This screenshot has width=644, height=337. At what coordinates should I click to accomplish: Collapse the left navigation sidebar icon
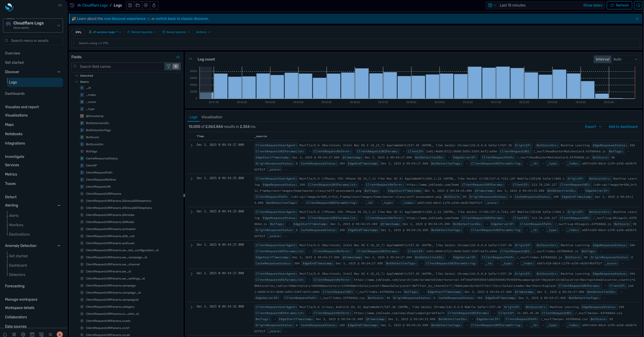(x=60, y=5)
